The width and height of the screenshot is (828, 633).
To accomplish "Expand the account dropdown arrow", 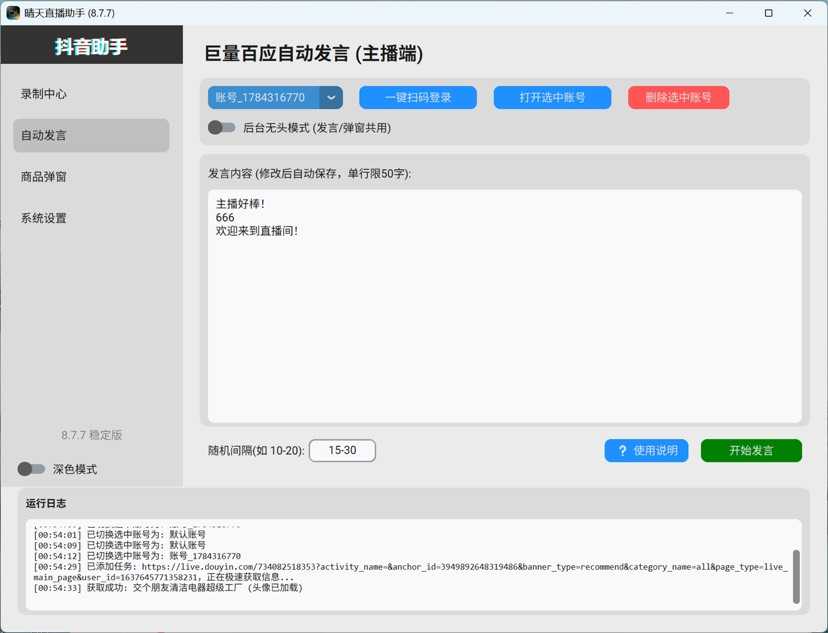I will [x=331, y=98].
